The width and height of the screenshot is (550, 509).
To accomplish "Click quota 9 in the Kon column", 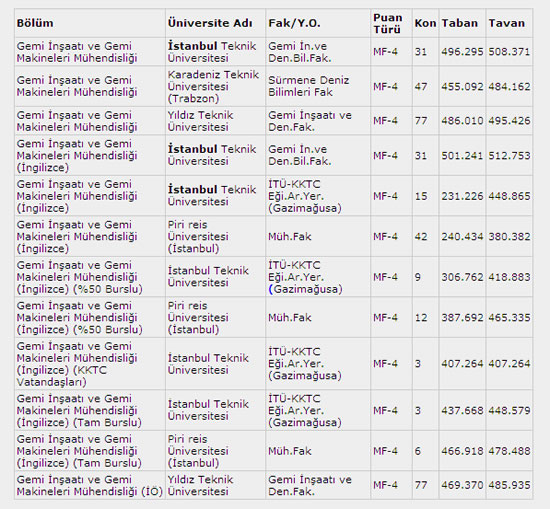I will (418, 277).
